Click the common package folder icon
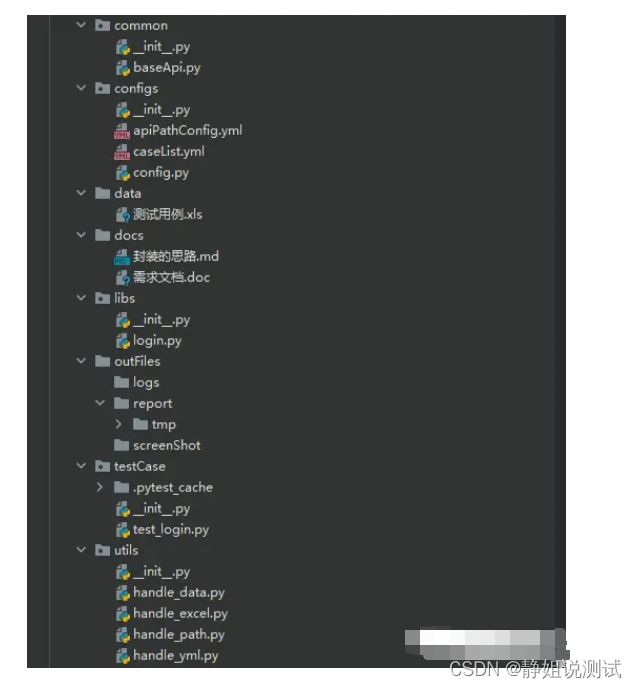637x688 pixels. click(x=102, y=25)
